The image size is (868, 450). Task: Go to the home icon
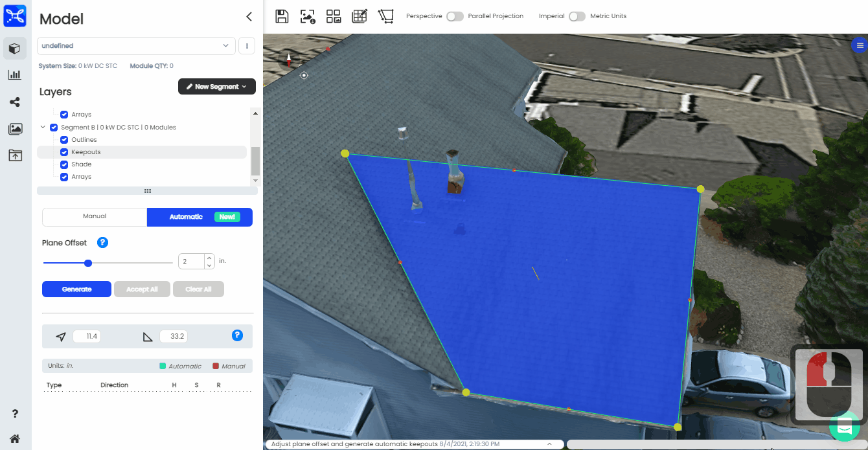[x=15, y=438]
